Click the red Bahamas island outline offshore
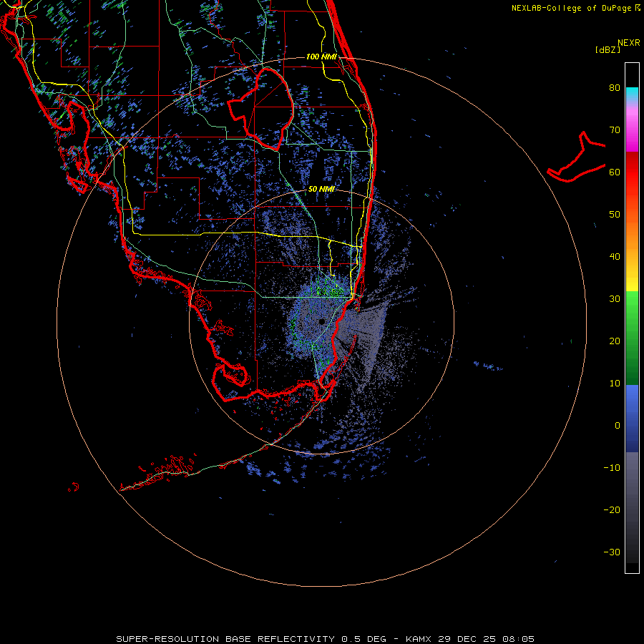This screenshot has height=644, width=644. [577, 157]
